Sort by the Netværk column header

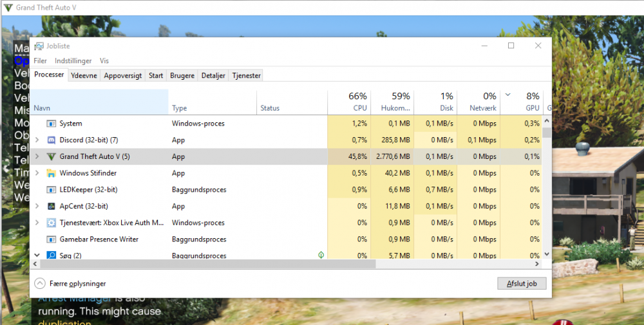[478, 102]
